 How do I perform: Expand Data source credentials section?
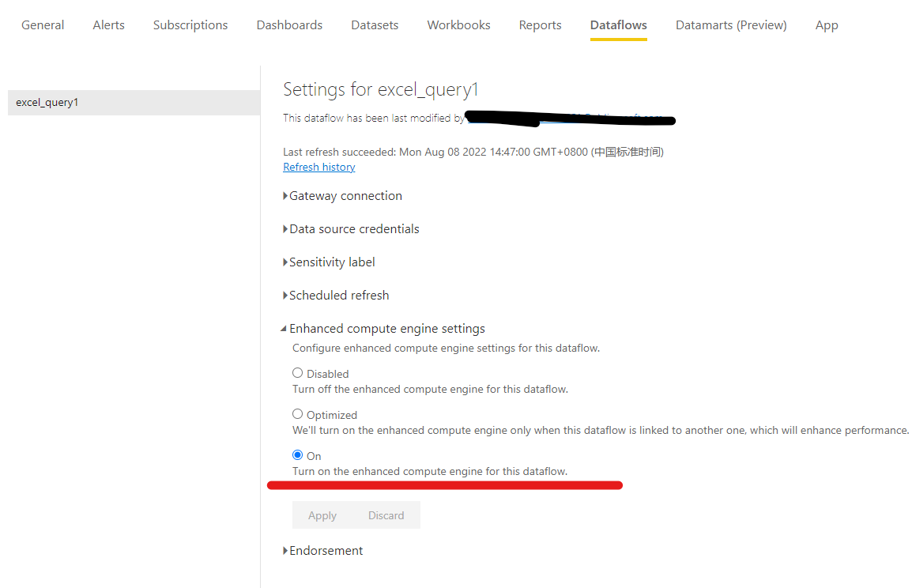(351, 229)
